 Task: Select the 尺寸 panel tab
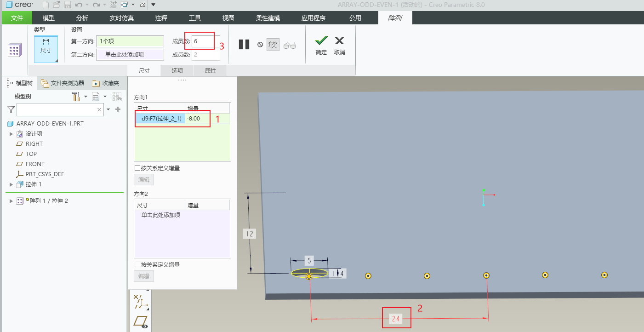[x=144, y=71]
